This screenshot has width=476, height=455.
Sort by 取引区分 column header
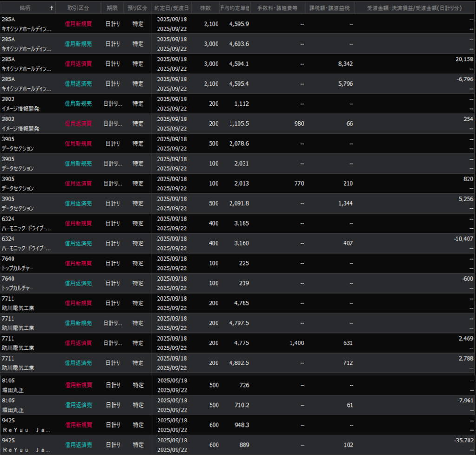78,8
